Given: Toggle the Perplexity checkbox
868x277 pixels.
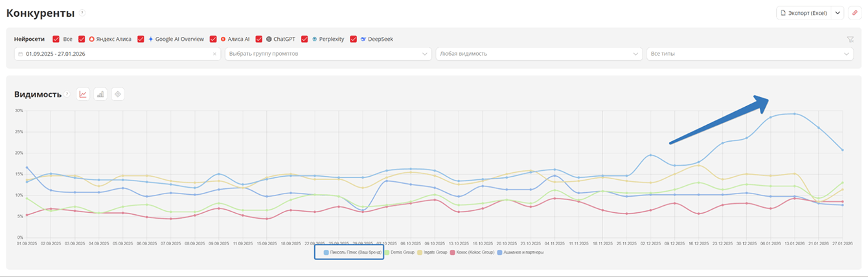Looking at the screenshot, I should 306,39.
